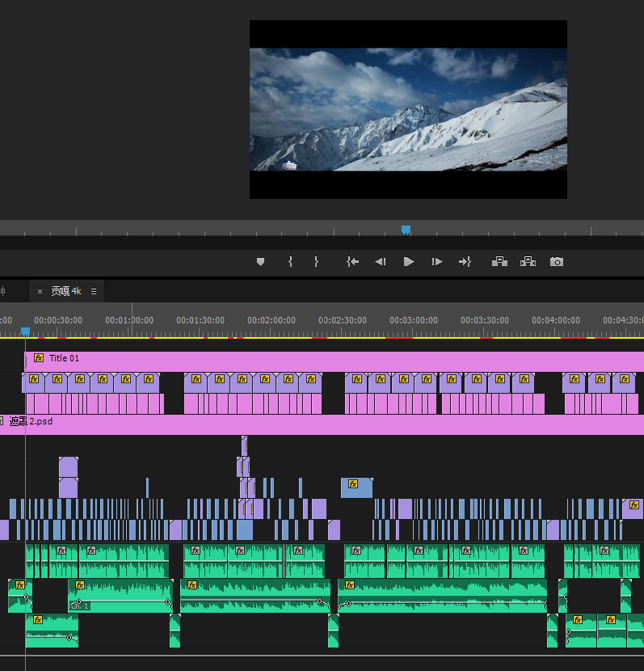Play the program monitor preview
The image size is (644, 671).
click(x=409, y=261)
